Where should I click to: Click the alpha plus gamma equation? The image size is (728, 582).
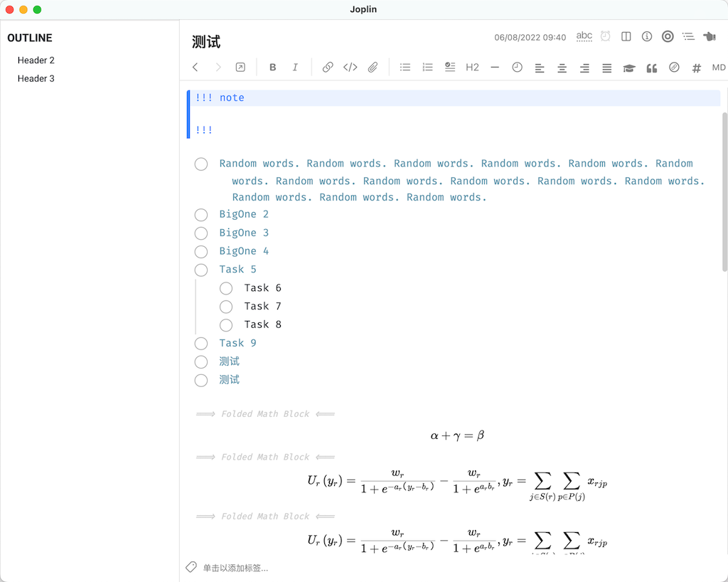tap(457, 435)
